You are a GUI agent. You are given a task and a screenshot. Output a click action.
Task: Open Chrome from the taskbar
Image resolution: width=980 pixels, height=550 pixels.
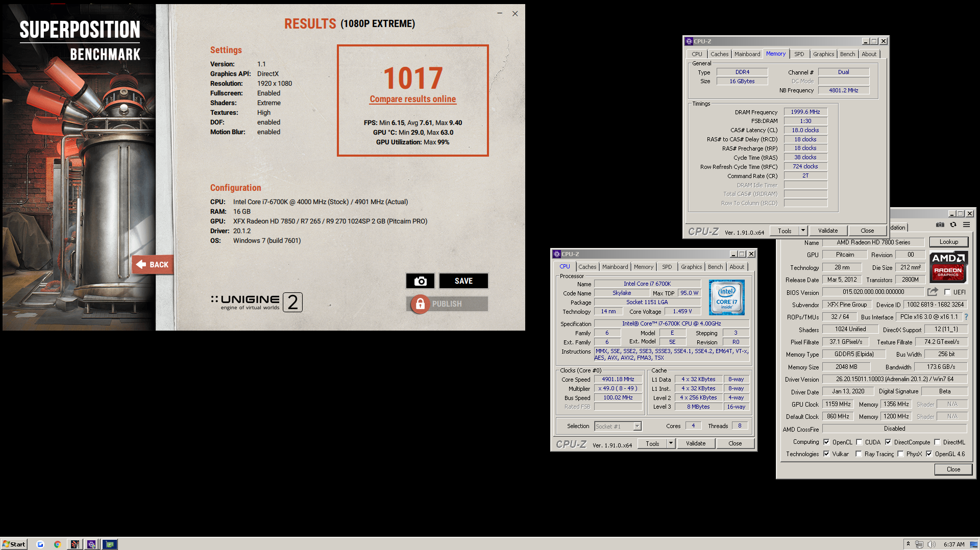tap(57, 544)
